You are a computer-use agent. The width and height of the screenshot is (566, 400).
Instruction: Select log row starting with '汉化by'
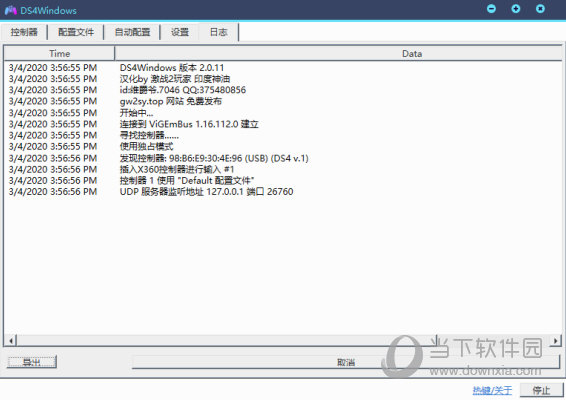click(283, 79)
